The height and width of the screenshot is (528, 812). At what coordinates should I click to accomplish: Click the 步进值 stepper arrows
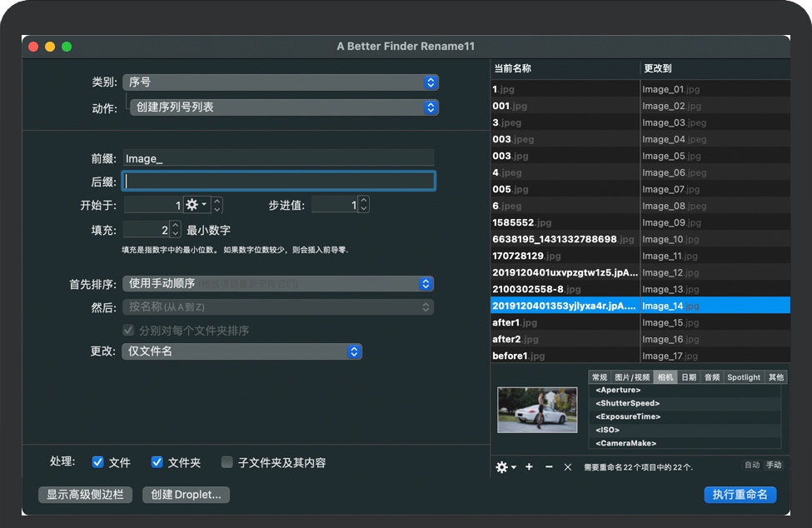coord(363,205)
